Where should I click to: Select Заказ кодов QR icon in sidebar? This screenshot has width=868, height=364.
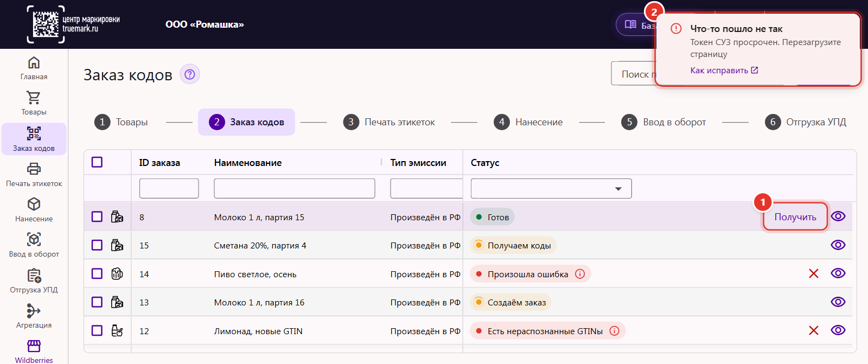tap(34, 133)
